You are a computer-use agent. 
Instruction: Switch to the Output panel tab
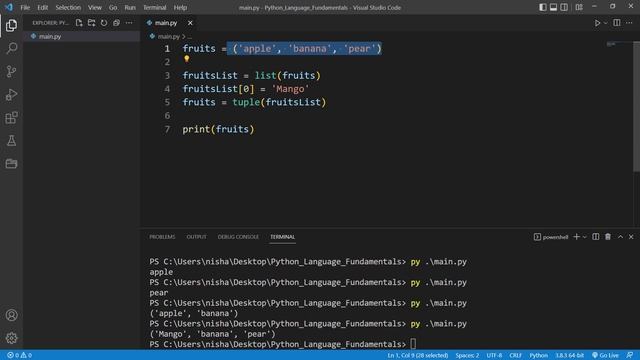[x=196, y=237]
